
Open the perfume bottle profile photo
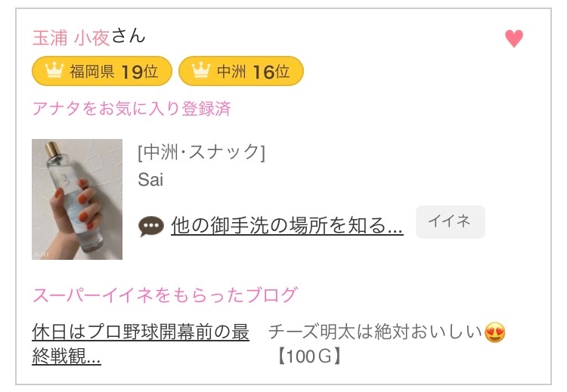pos(77,199)
